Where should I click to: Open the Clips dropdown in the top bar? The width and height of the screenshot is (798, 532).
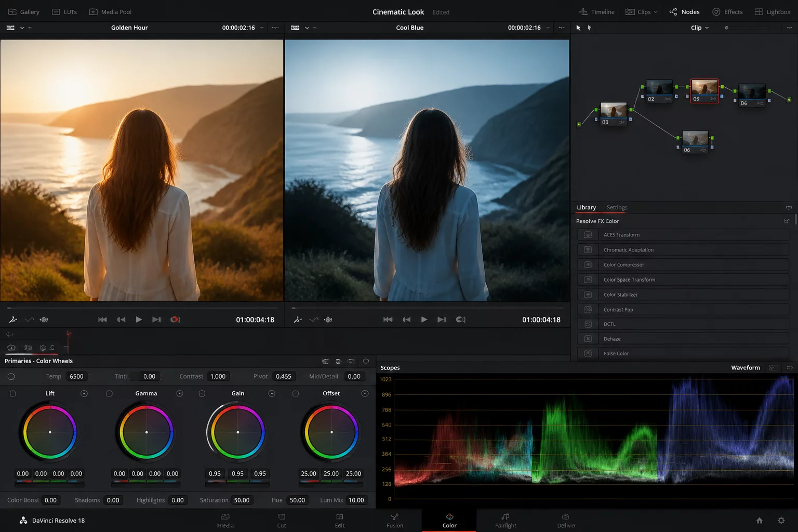[642, 12]
